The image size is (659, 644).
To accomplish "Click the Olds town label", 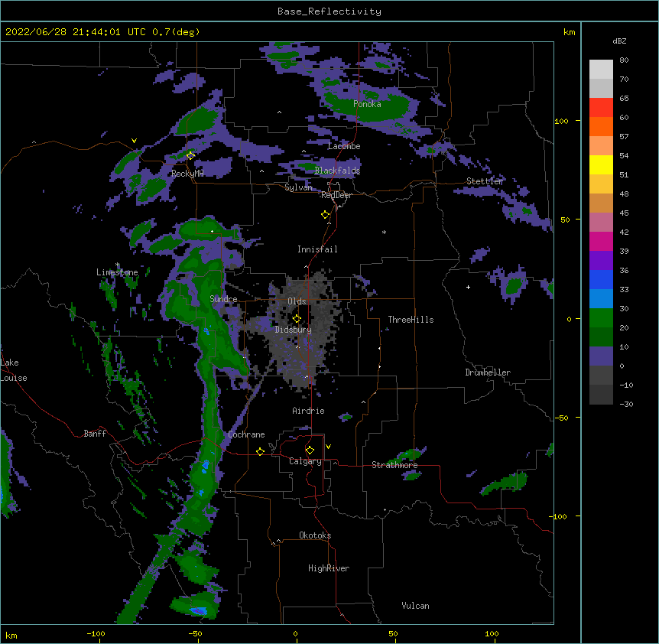I will [x=297, y=301].
